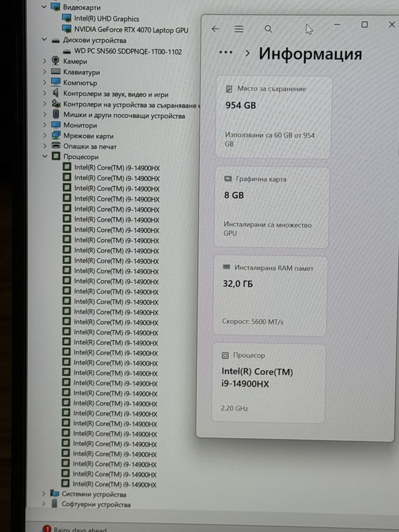Click the Компютър monitor icon
Image resolution: width=399 pixels, height=532 pixels.
click(56, 82)
